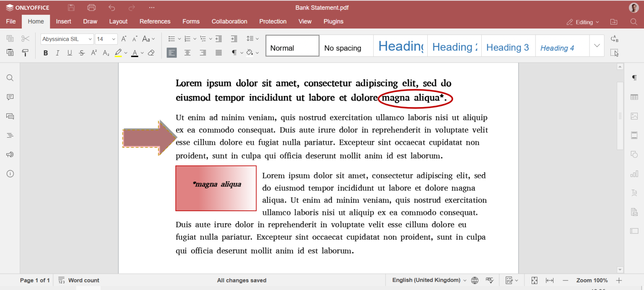Open Shape settings panel

634,154
